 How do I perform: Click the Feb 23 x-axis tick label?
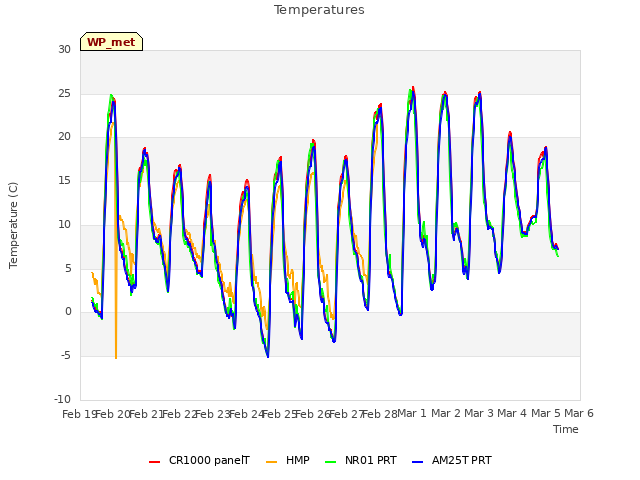pos(213,414)
